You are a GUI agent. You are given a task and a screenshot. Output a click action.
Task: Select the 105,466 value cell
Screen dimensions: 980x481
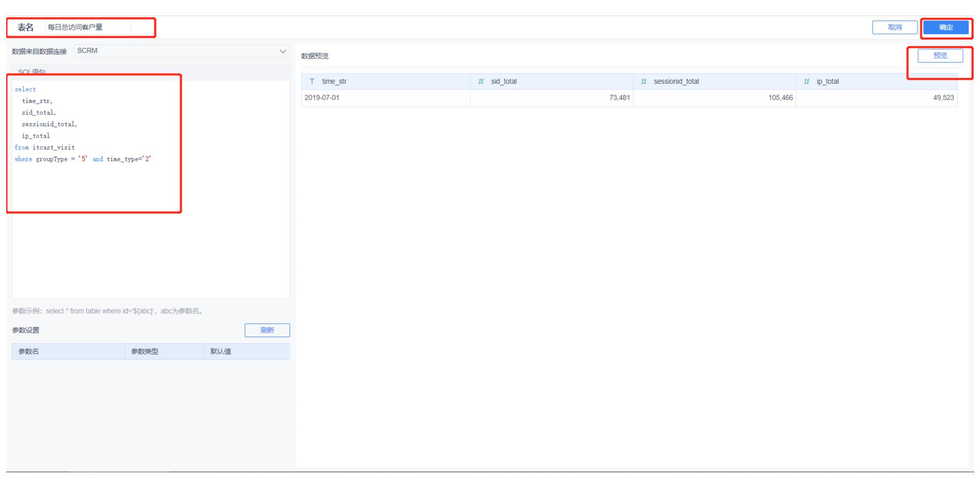[x=714, y=98]
